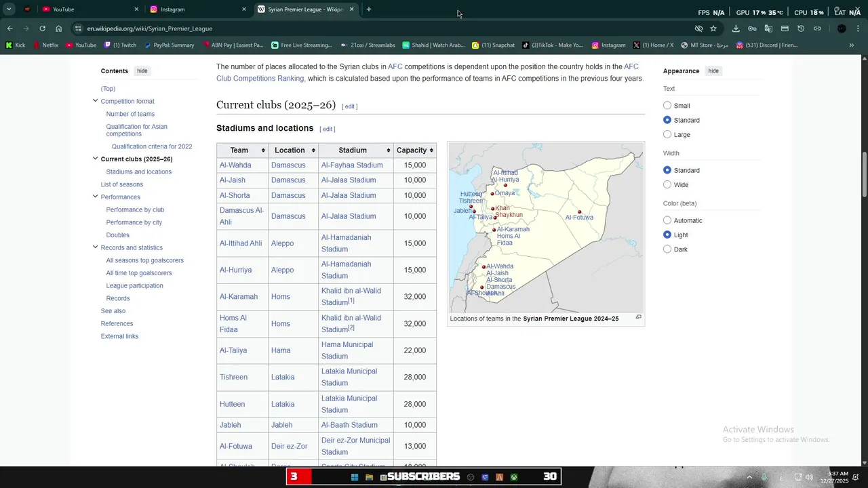
Task: Open a new tab with plus button
Action: pyautogui.click(x=369, y=9)
